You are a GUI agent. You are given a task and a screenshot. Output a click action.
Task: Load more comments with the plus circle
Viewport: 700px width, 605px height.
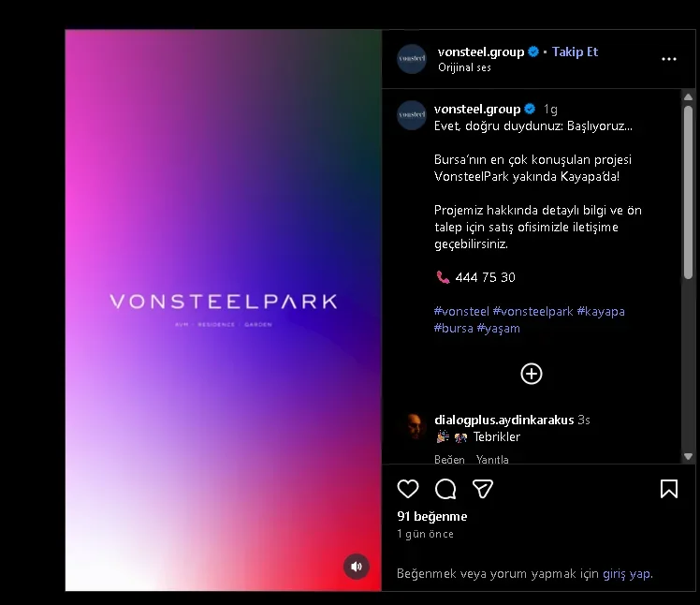pos(532,374)
